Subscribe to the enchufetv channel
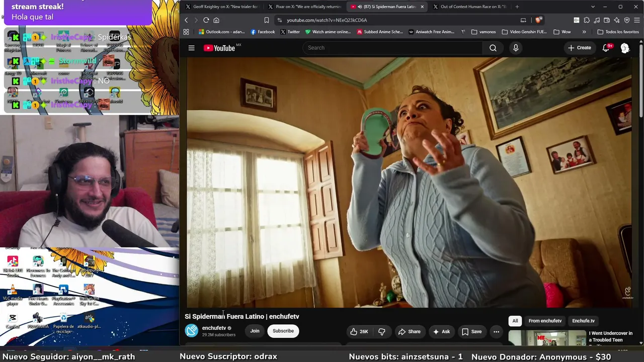Screen dimensions: 644x362 point(283,331)
